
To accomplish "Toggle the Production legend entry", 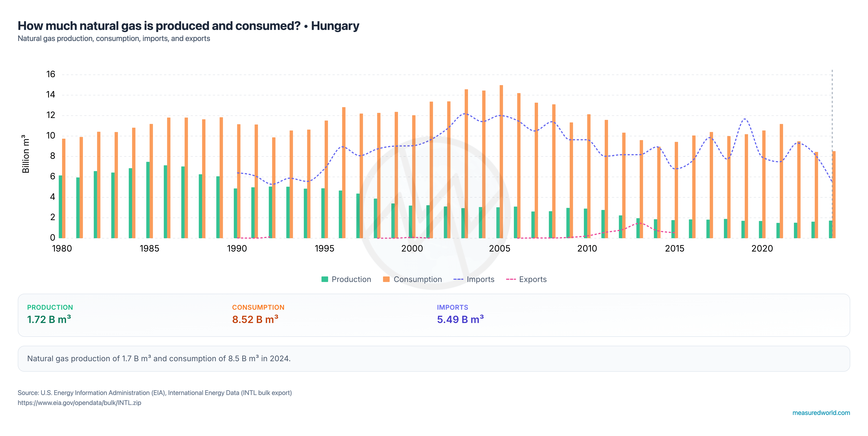I will pyautogui.click(x=346, y=279).
